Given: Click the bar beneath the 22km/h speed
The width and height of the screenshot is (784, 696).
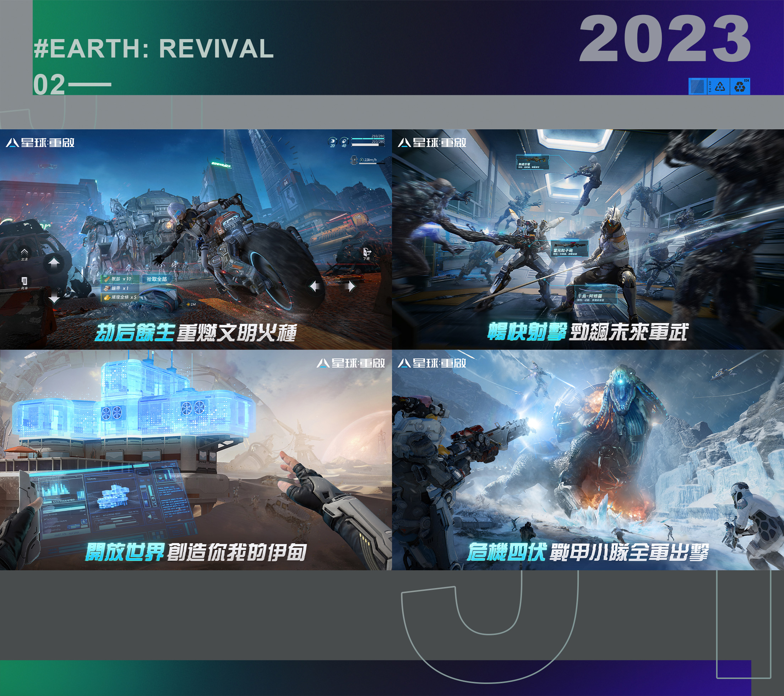Looking at the screenshot, I should click(372, 163).
